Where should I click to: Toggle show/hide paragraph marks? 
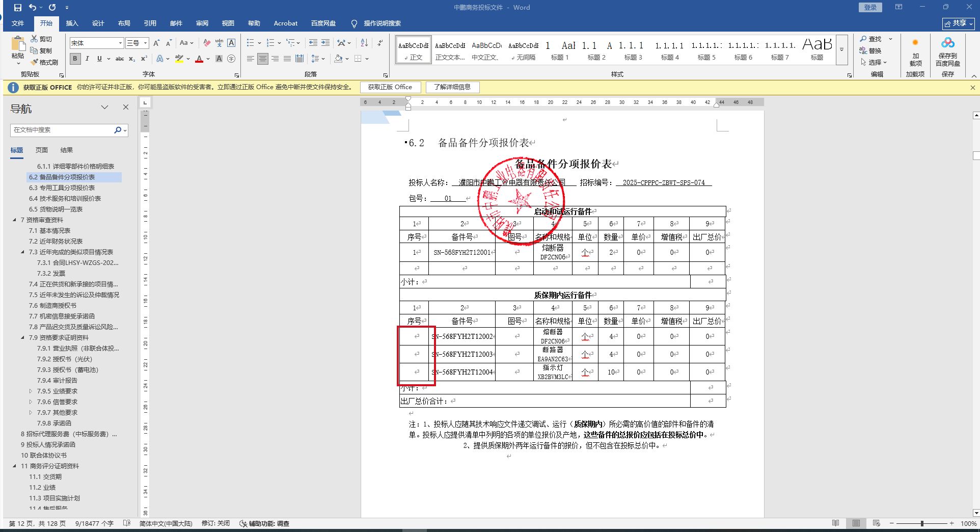380,43
